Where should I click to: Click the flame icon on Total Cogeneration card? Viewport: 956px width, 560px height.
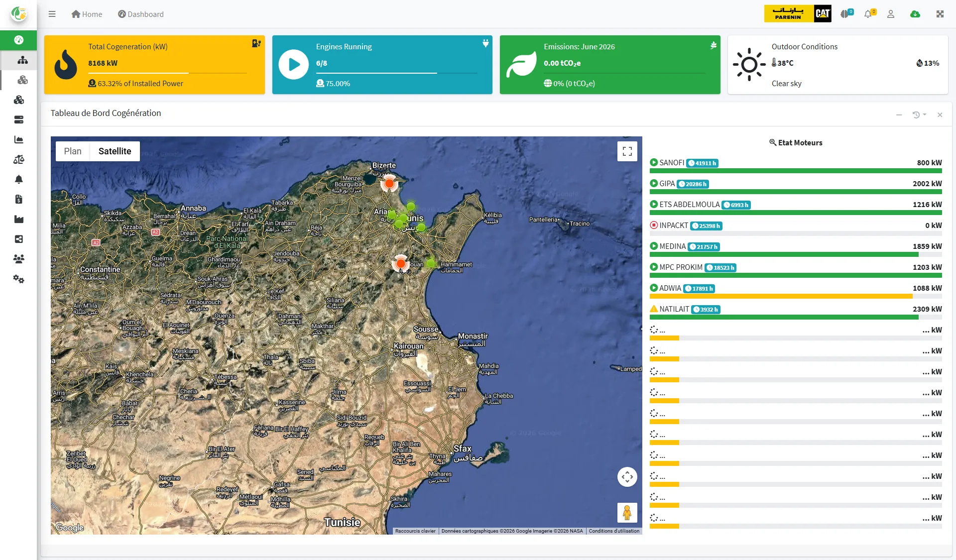pos(66,64)
